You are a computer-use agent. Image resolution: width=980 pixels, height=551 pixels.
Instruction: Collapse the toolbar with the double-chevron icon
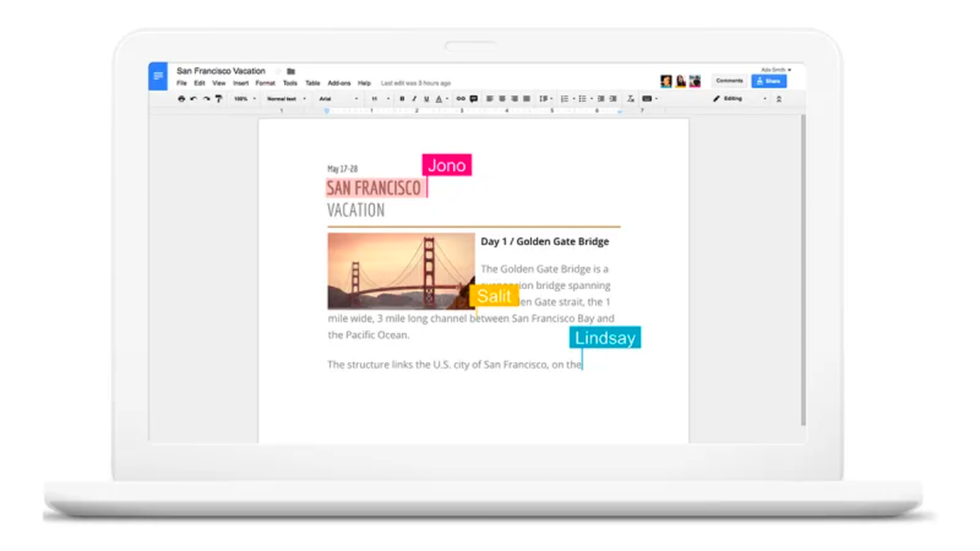778,100
